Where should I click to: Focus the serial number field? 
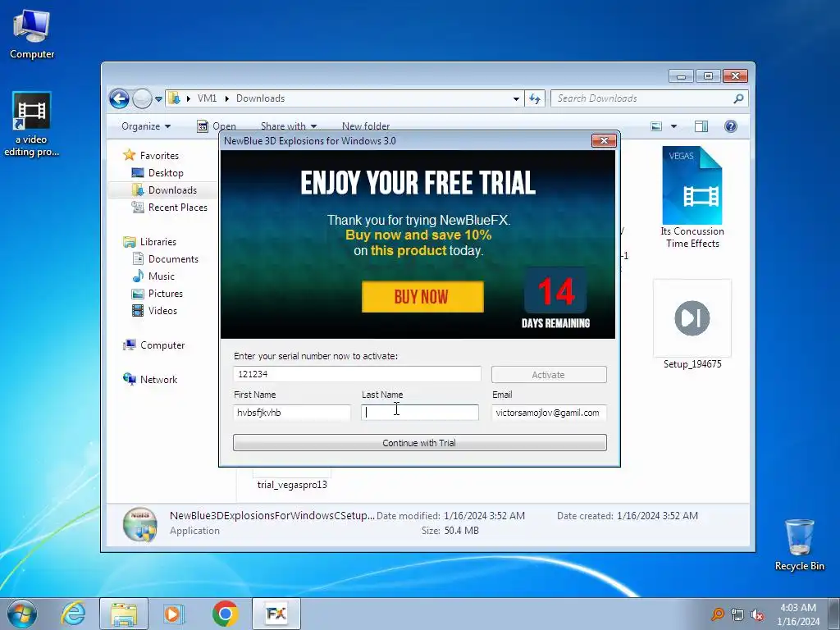click(x=357, y=374)
